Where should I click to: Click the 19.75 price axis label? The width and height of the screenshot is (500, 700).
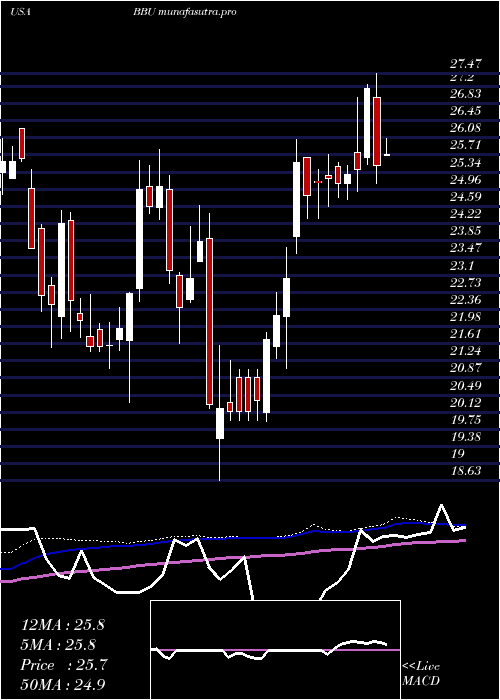pos(466,420)
